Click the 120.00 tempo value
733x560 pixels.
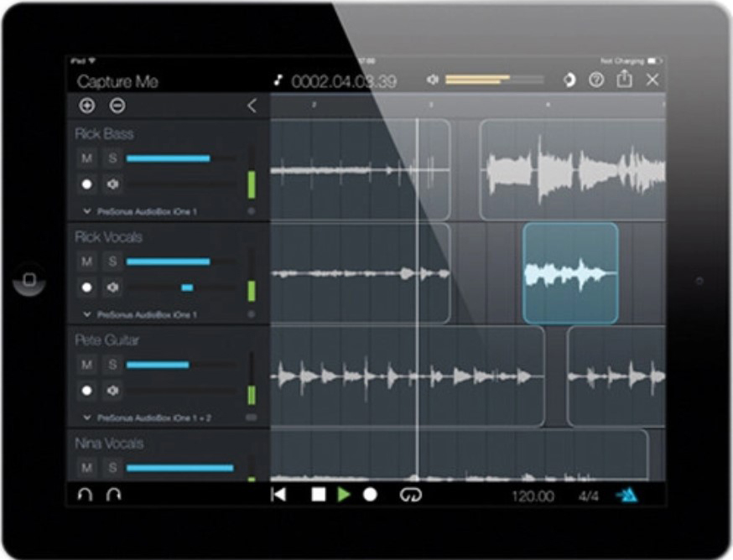click(x=533, y=496)
